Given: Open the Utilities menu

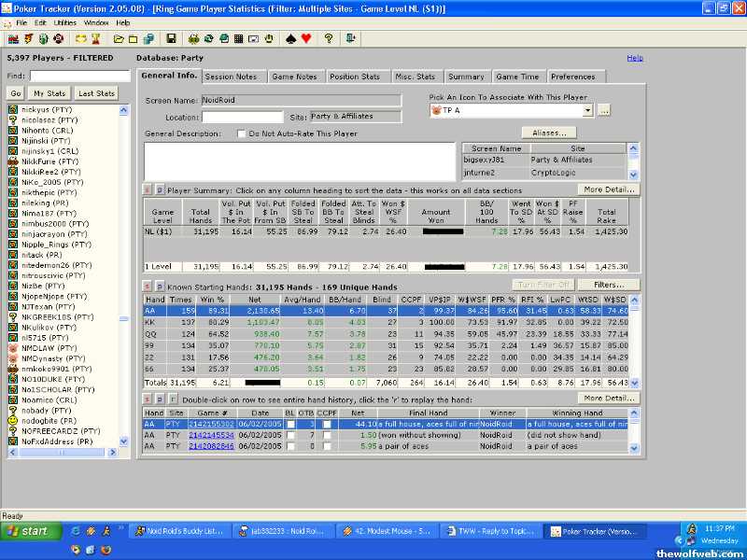Looking at the screenshot, I should coord(65,21).
